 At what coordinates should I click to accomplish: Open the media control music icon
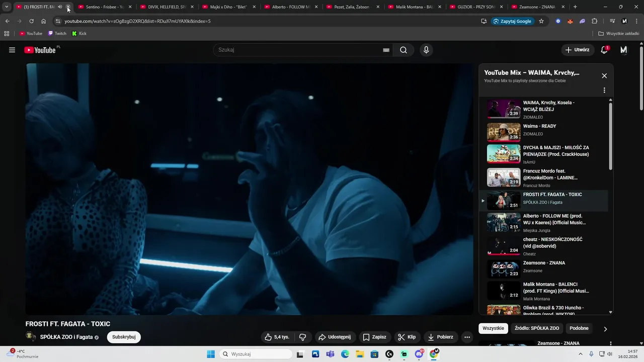(612, 21)
